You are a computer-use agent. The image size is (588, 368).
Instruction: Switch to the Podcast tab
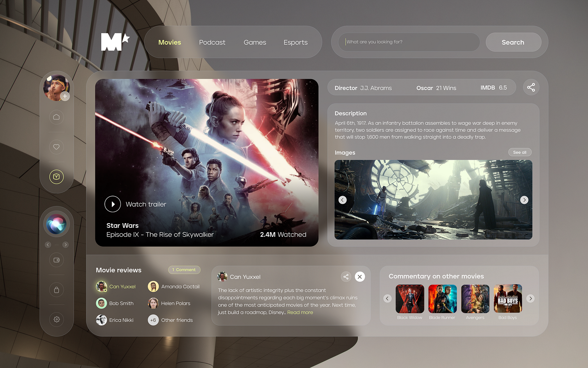(x=212, y=42)
